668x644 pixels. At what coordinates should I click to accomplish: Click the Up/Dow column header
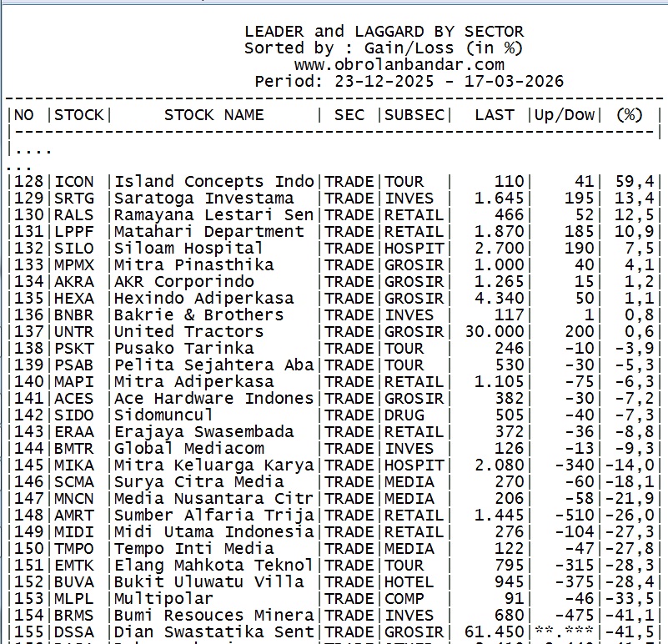565,115
